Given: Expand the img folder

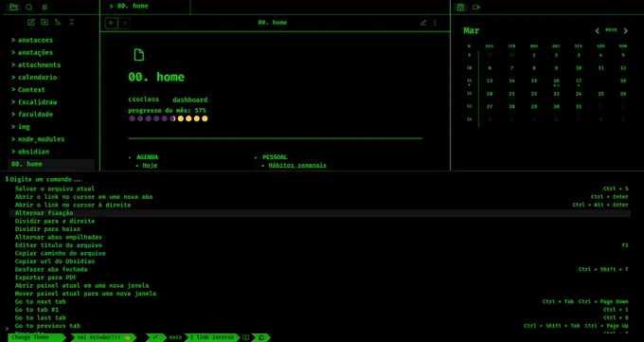Looking at the screenshot, I should point(21,127).
